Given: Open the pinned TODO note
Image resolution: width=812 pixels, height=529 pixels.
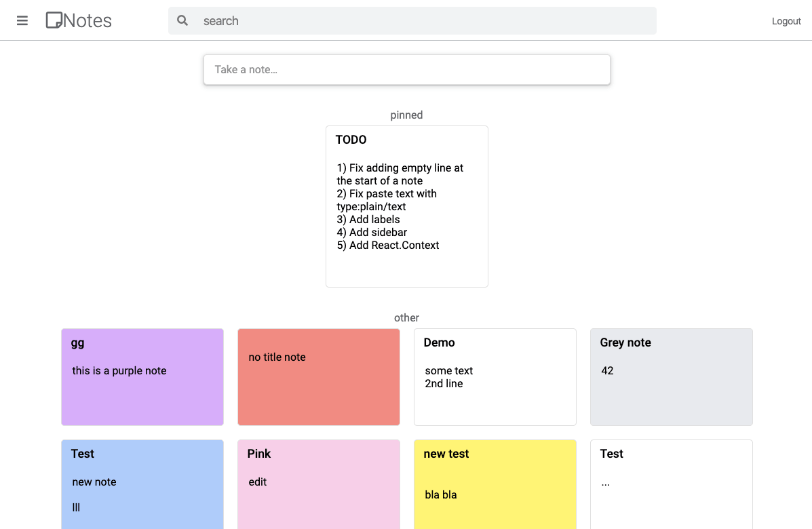Looking at the screenshot, I should [406, 206].
